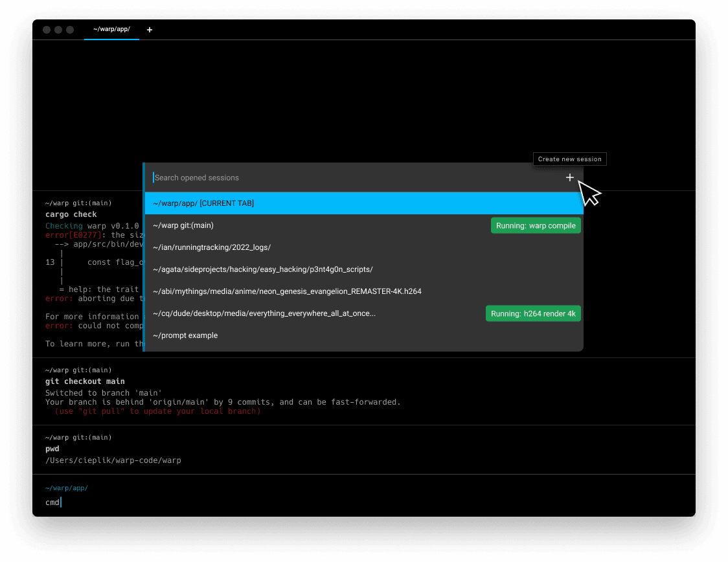Select the ~/warp/app/ [CURRENT TAB] session
728x562 pixels.
tap(363, 203)
